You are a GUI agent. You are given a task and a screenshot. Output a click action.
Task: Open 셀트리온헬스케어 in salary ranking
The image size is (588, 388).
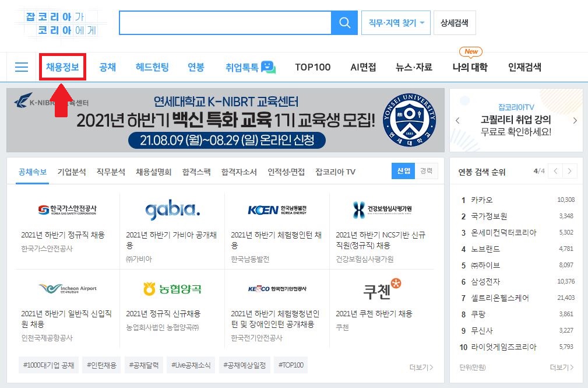pyautogui.click(x=500, y=298)
